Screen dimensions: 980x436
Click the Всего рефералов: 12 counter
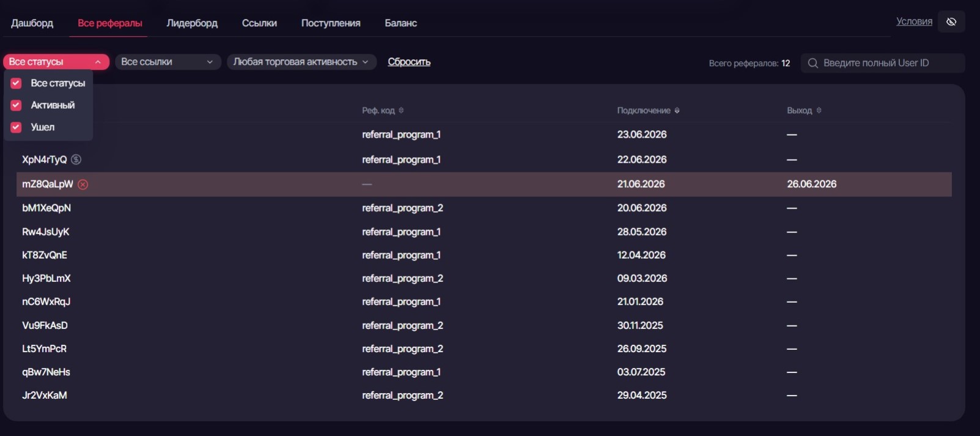749,63
